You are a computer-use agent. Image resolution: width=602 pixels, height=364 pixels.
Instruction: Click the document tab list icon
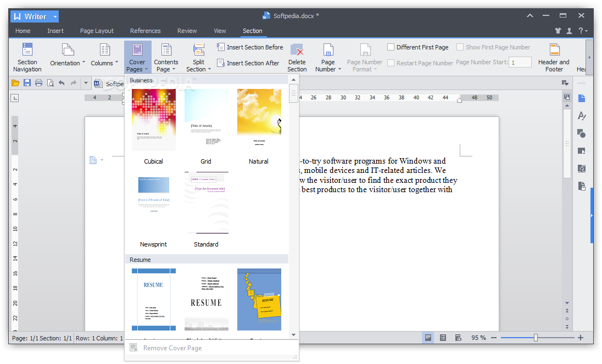565,83
